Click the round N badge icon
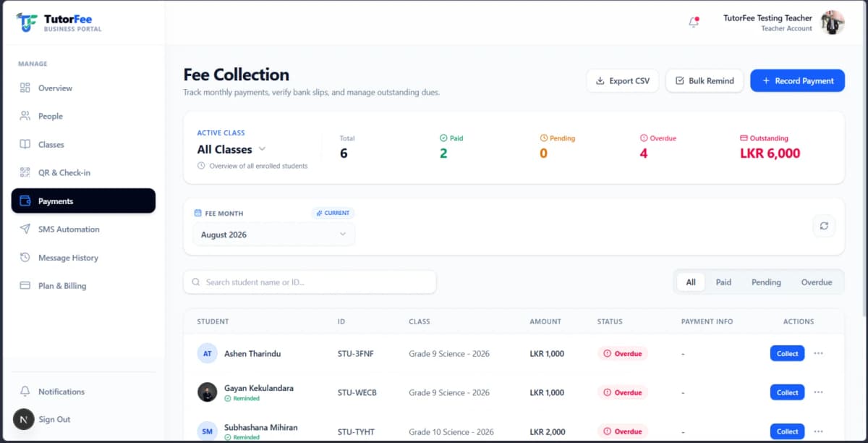Screen dimensions: 868x443 tap(24, 419)
